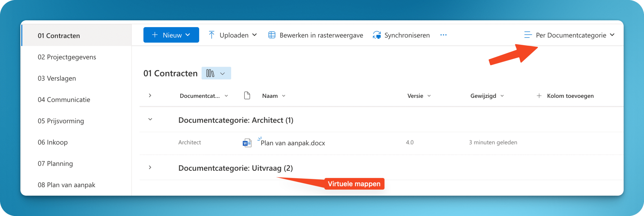Select 02 Projectgegevens in the sidebar
This screenshot has width=644, height=216.
(67, 57)
